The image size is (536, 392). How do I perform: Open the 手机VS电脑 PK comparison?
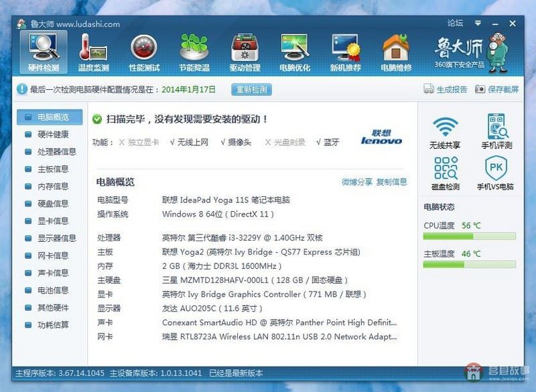point(495,174)
